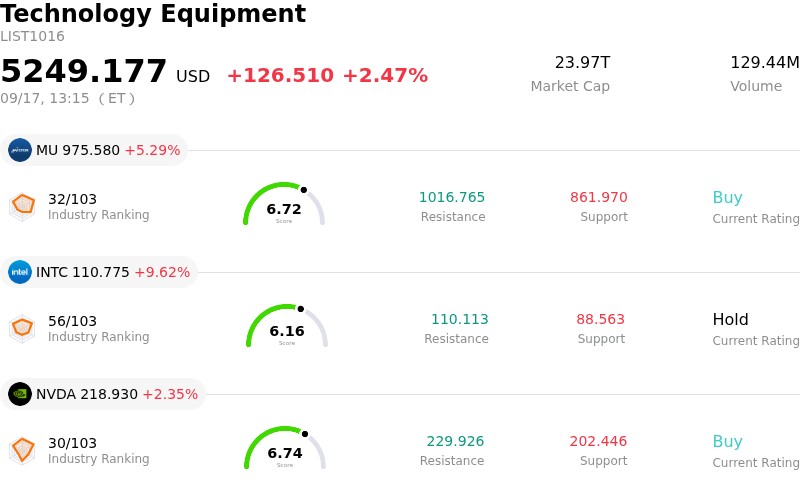Viewport: 800px width, 488px height.
Task: Click the Micron logo icon
Action: click(20, 150)
